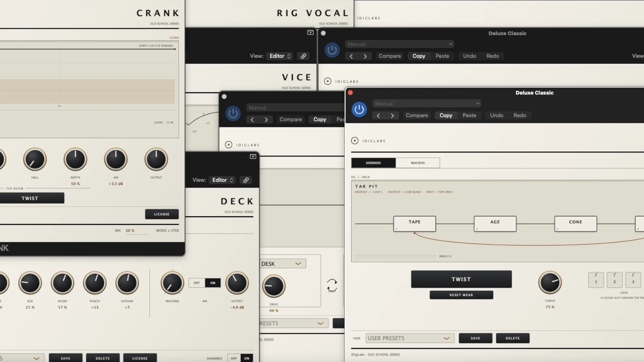Click the pop-out icon in DECK window header
The height and width of the screenshot is (362, 644).
coord(253,157)
